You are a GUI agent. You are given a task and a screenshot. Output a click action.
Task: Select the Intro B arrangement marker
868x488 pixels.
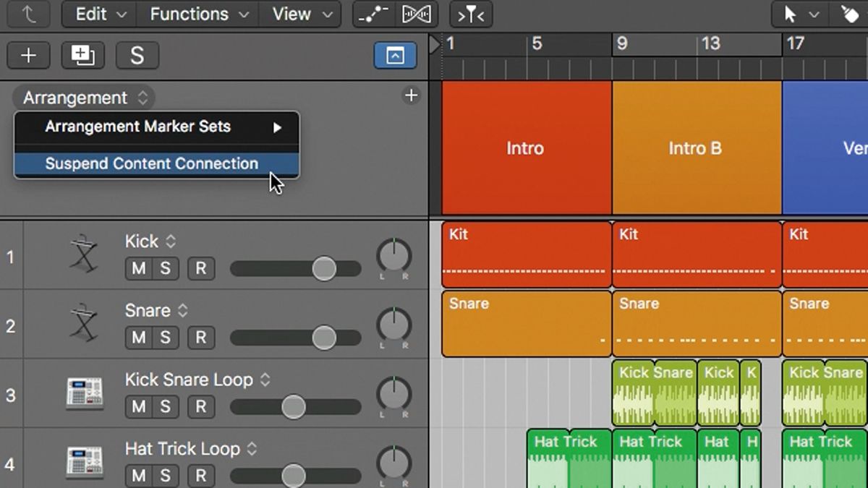click(x=695, y=148)
